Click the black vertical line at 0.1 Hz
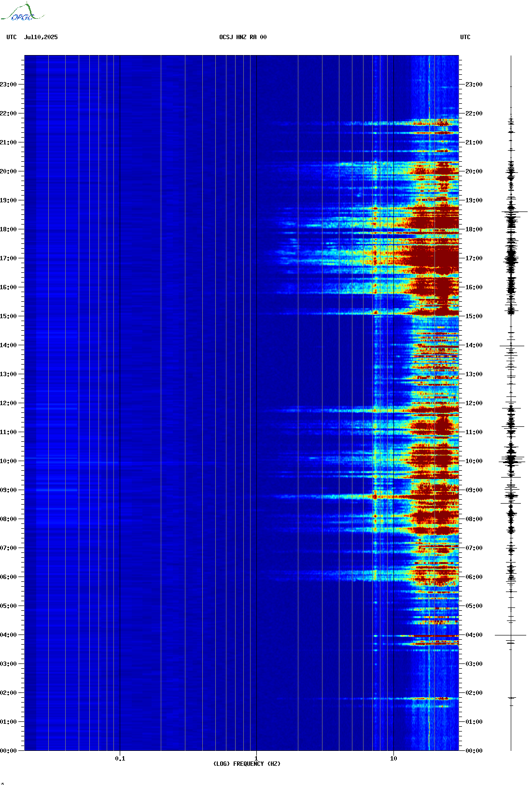The width and height of the screenshot is (532, 789). (x=120, y=403)
